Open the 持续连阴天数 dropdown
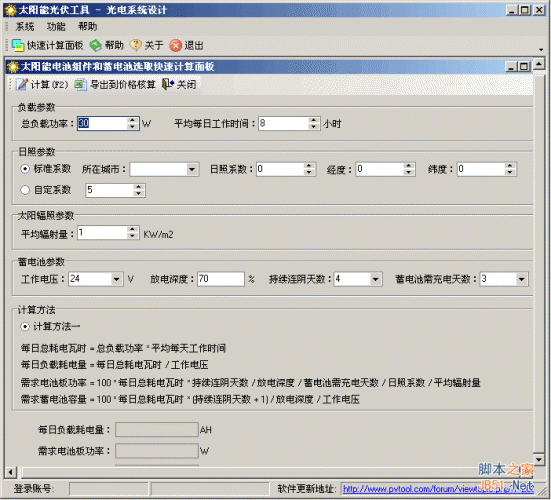Screen dimensions: 551x500 click(x=376, y=279)
